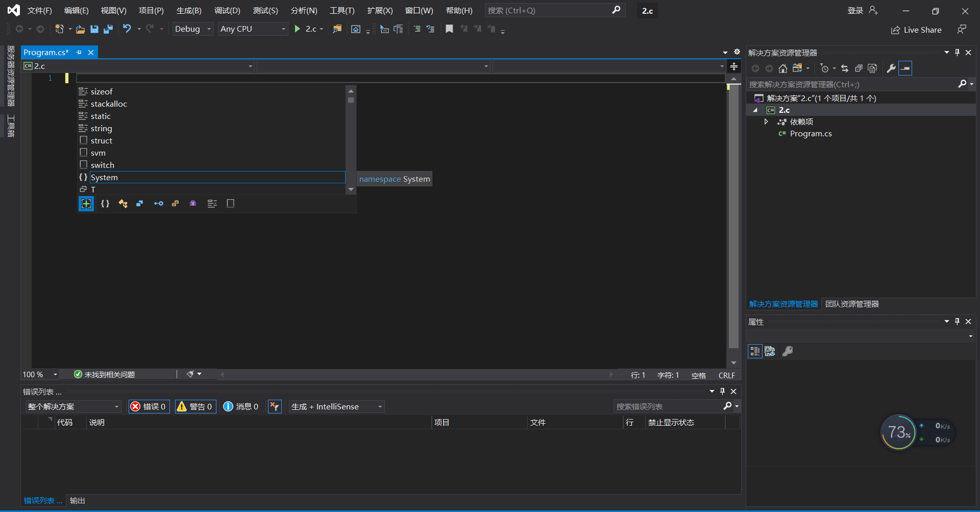This screenshot has height=512, width=980.
Task: Toggle the enums filter icon
Action: click(176, 204)
